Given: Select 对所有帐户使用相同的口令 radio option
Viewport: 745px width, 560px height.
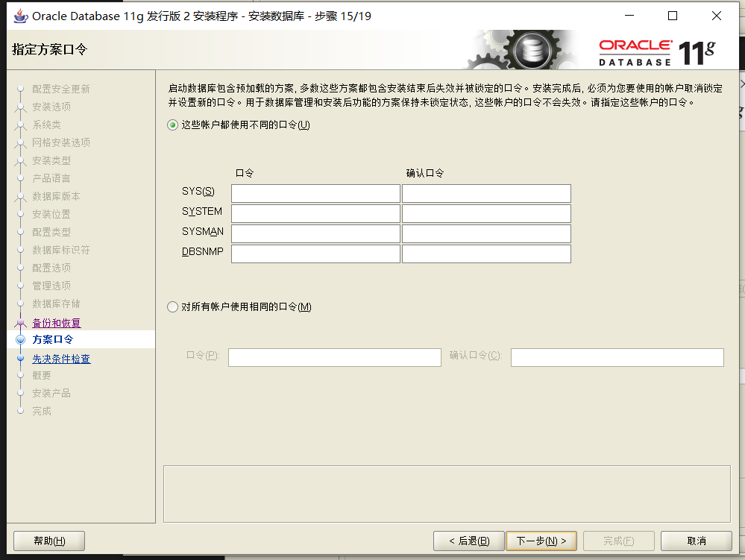Looking at the screenshot, I should [x=173, y=307].
